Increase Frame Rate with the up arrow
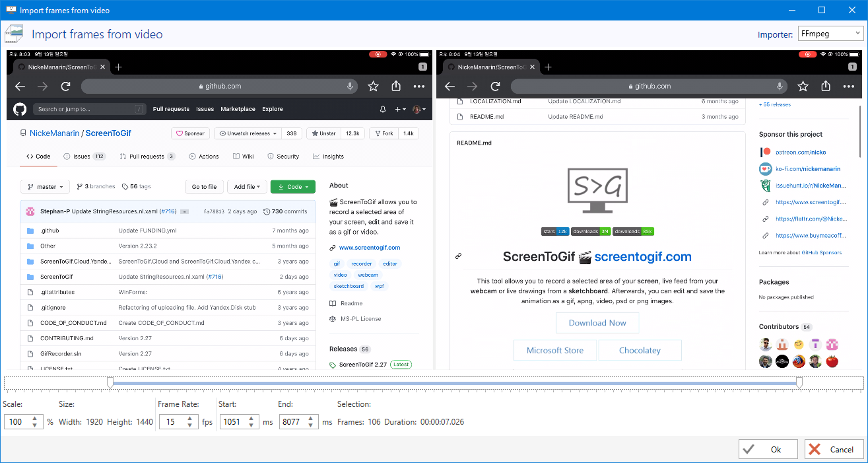This screenshot has width=868, height=463. coord(190,418)
